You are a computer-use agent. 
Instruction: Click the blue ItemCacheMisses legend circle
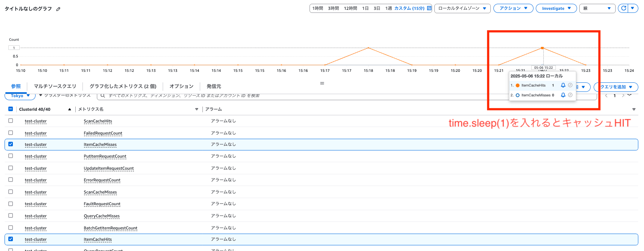pos(518,95)
